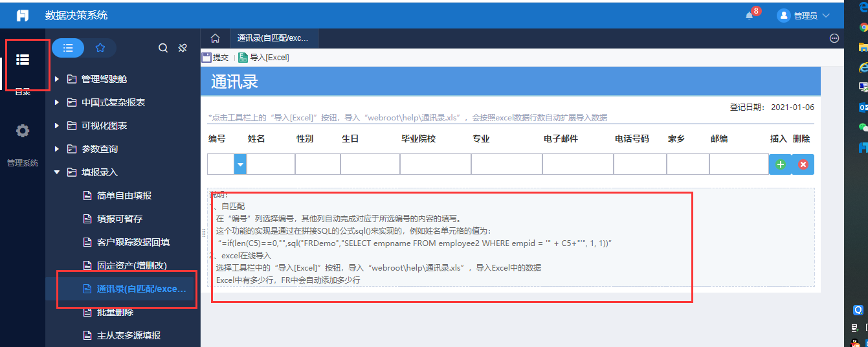
Task: Click the 性别 input cell
Action: point(318,164)
